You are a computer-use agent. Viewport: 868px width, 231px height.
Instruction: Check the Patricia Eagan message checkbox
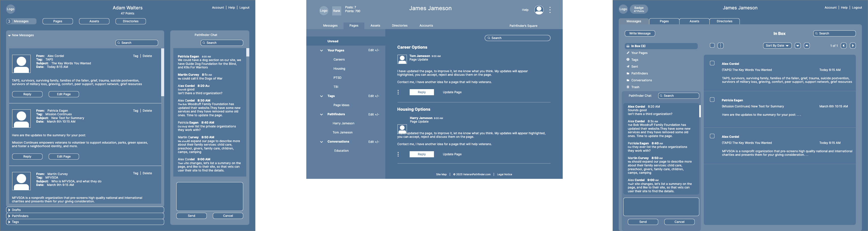(712, 100)
